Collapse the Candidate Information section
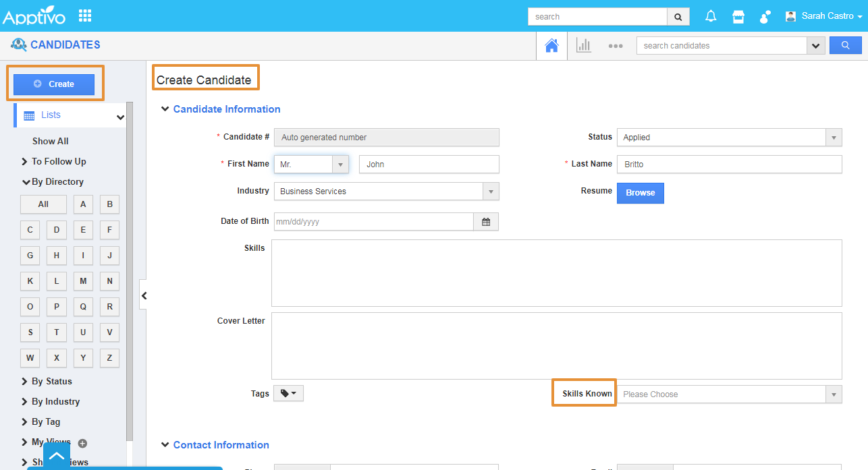The image size is (868, 470). click(165, 109)
